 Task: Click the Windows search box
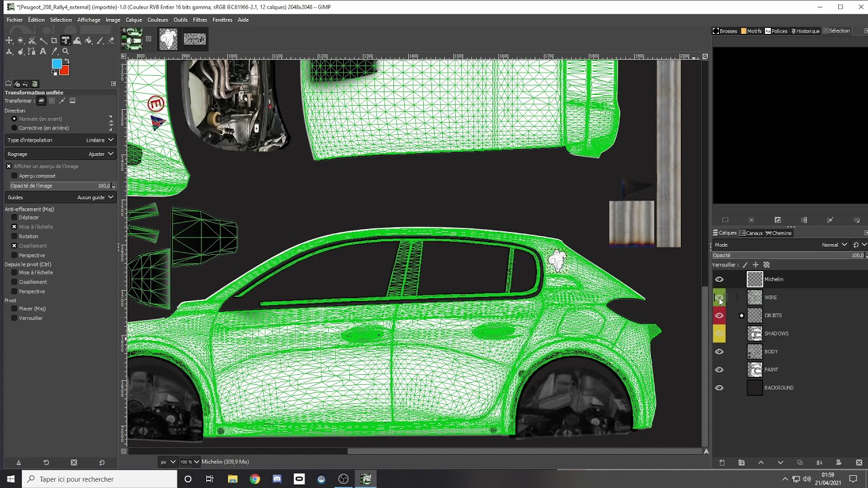coord(99,479)
